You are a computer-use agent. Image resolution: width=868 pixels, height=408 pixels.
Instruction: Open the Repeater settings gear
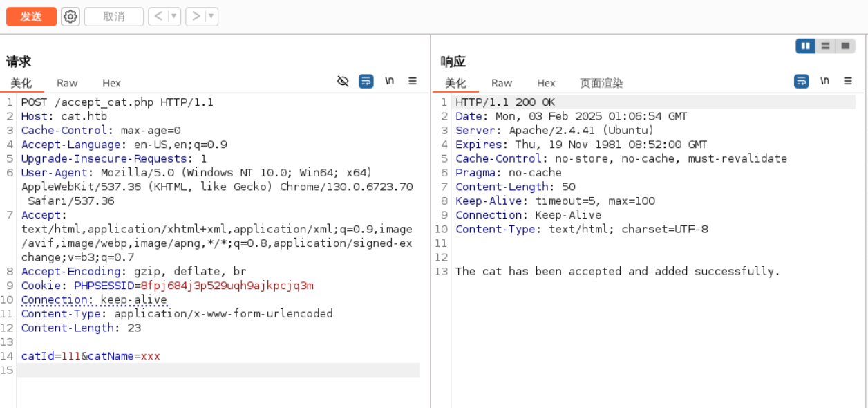[70, 17]
